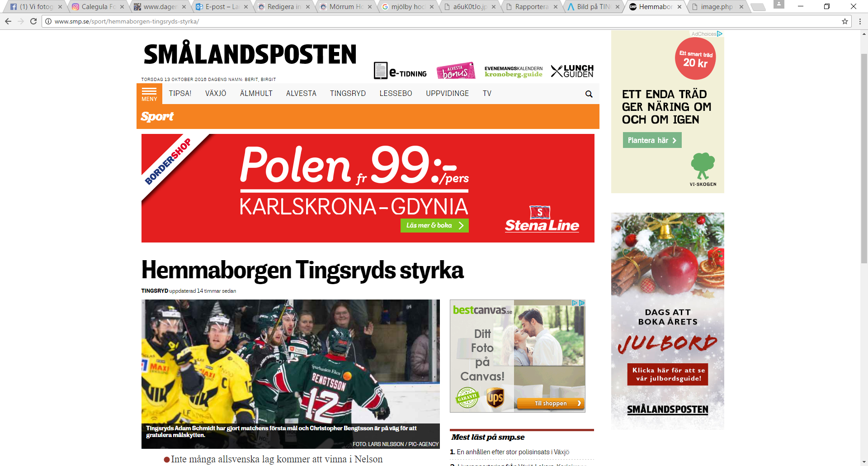
Task: Open the new tab button
Action: coord(758,7)
